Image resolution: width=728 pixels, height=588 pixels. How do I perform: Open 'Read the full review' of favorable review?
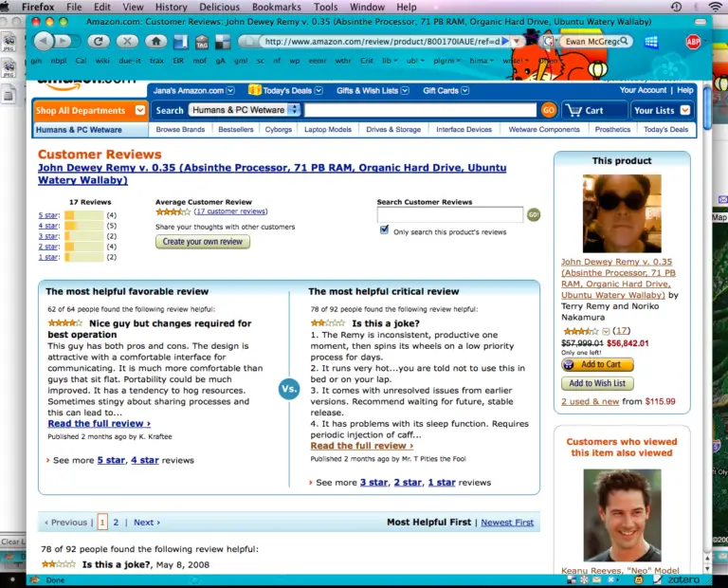point(99,424)
